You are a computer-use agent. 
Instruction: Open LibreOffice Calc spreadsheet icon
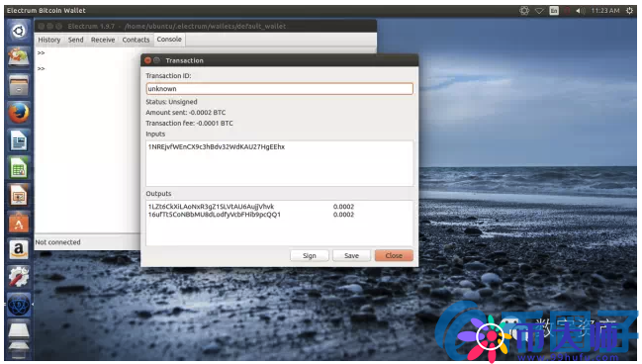(19, 168)
